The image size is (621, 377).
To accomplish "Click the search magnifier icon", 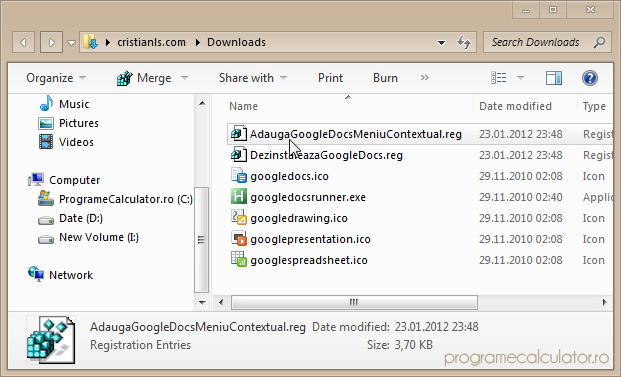I will pos(599,42).
